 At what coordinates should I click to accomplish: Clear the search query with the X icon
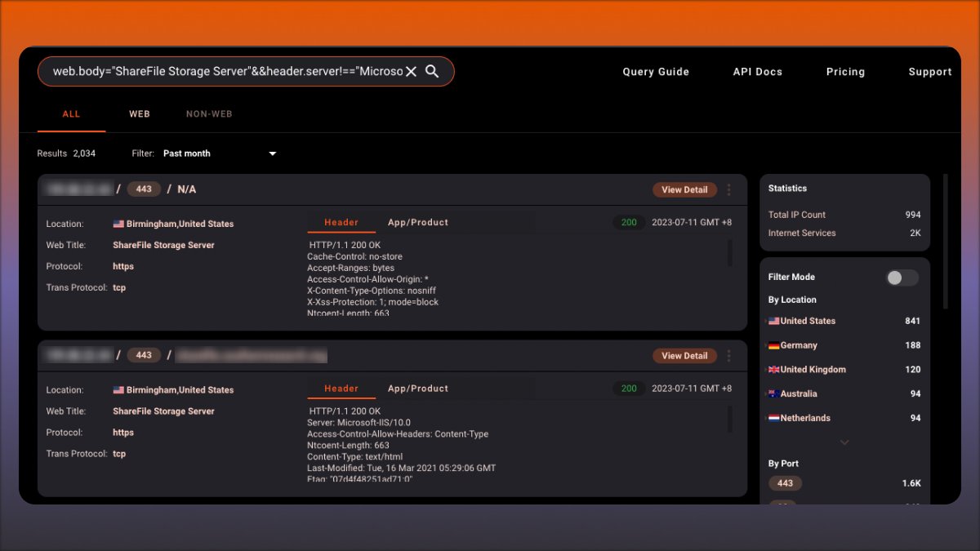point(411,72)
